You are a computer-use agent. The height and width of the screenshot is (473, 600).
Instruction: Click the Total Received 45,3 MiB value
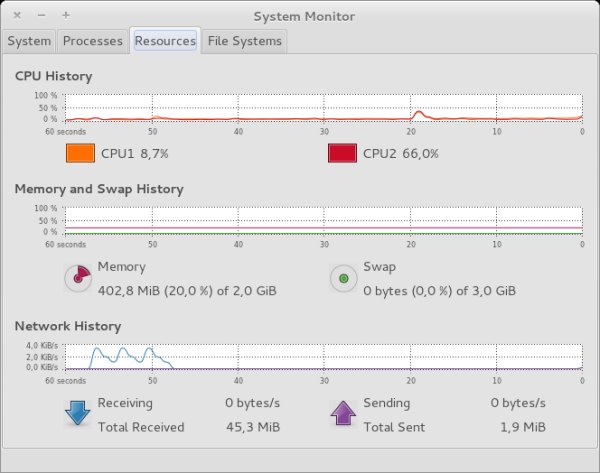click(248, 427)
